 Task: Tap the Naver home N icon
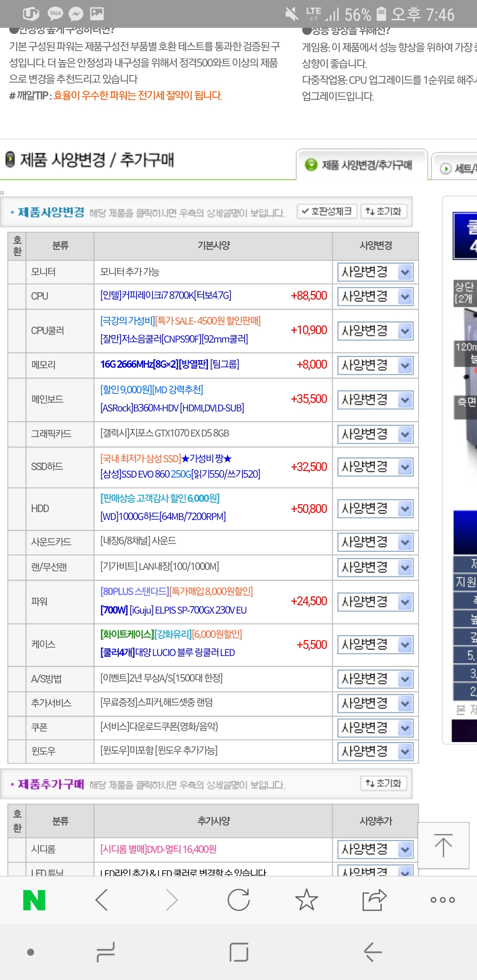34,900
